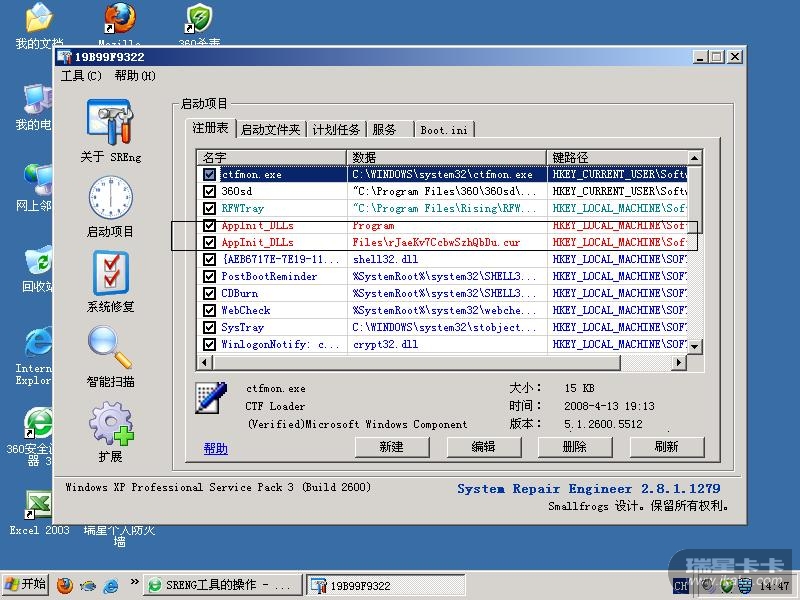Click the horizontal scrollbar track of list

point(645,363)
